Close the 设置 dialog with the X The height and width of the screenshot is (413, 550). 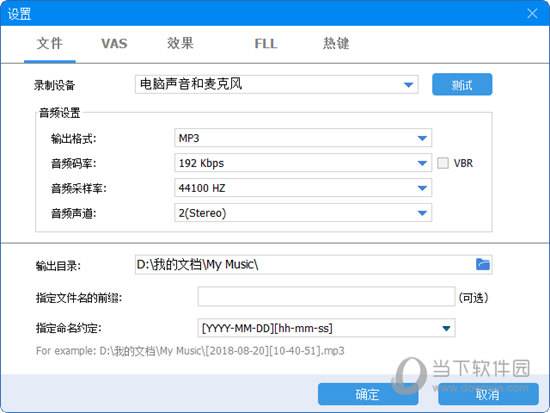532,14
